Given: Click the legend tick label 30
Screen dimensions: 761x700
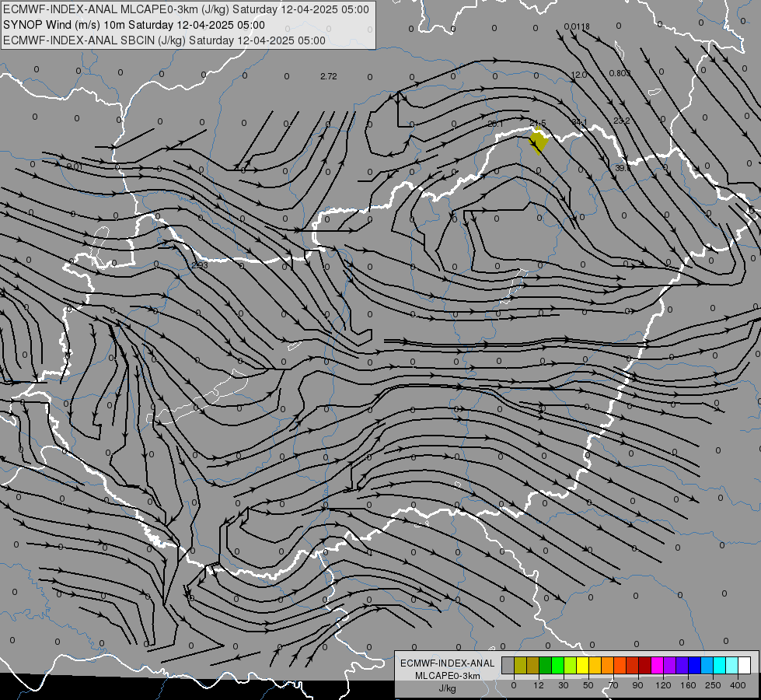Looking at the screenshot, I should click(564, 685).
